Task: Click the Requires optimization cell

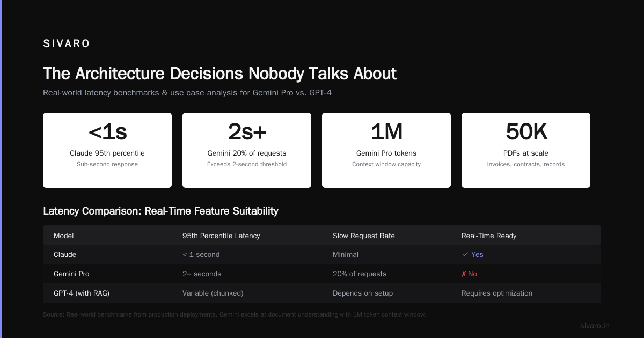Action: pyautogui.click(x=497, y=293)
